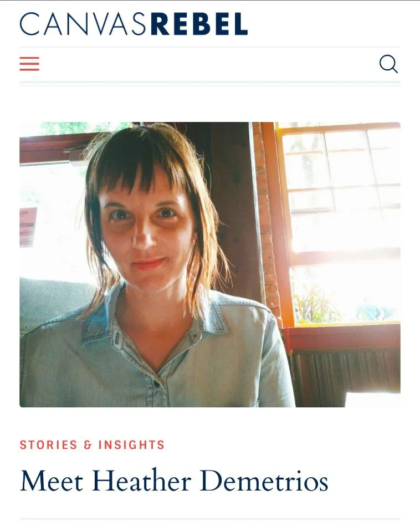420x526 pixels.
Task: Click the featured photo of the woman
Action: coord(210,264)
